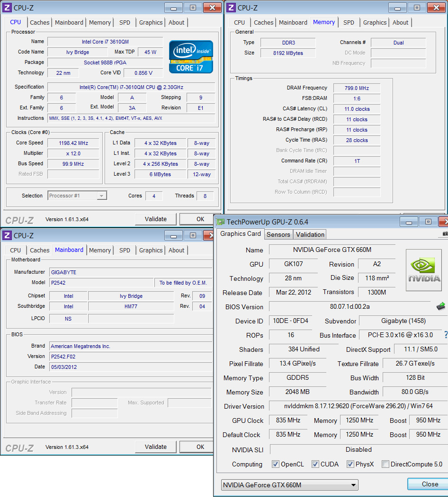Click the Command Rate value 1T
The width and height of the screenshot is (448, 501).
[x=357, y=161]
